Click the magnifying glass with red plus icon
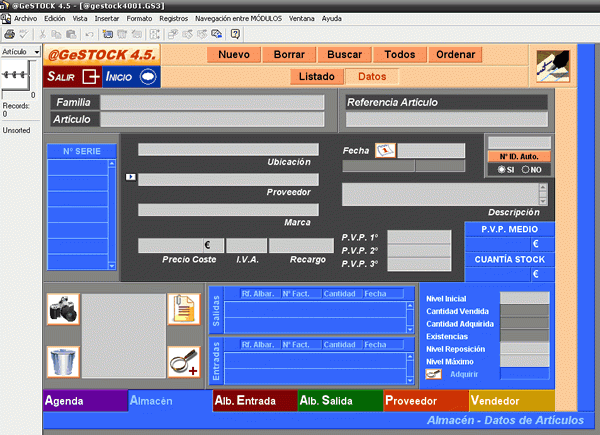The image size is (600, 435). point(184,362)
